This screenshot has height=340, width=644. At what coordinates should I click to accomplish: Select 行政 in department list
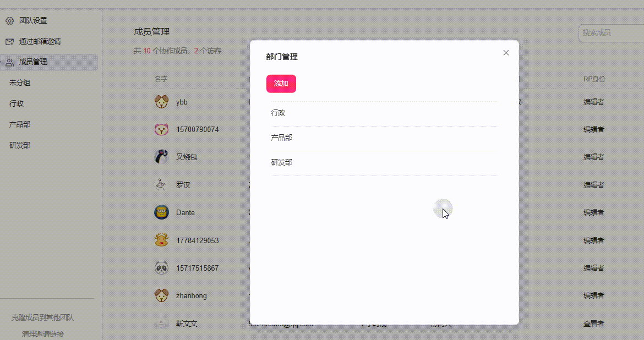(x=279, y=113)
